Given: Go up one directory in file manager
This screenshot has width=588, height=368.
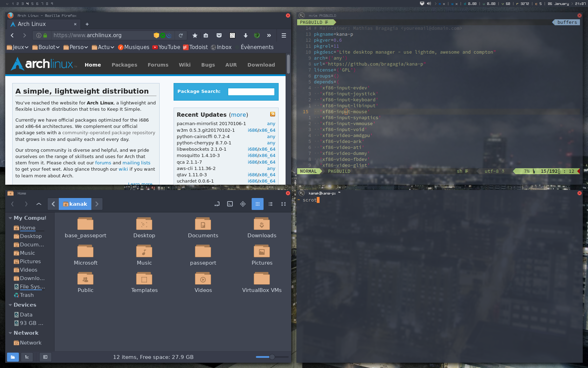Looking at the screenshot, I should [39, 204].
